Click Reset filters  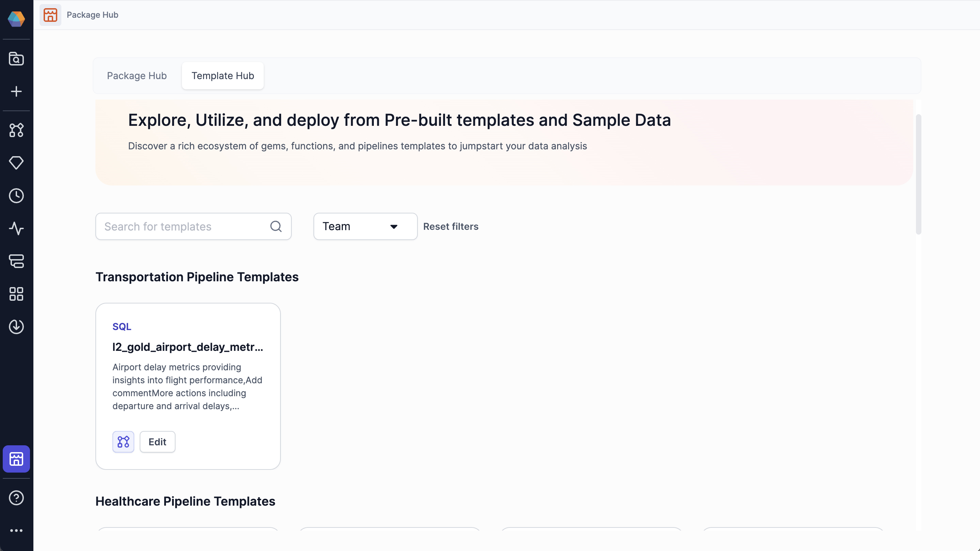coord(451,226)
